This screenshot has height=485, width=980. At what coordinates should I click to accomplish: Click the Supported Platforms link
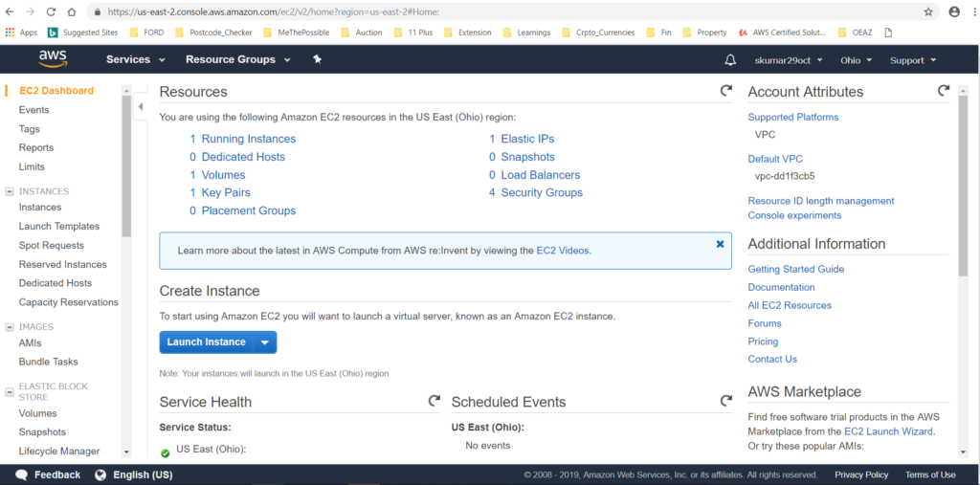[x=793, y=117]
